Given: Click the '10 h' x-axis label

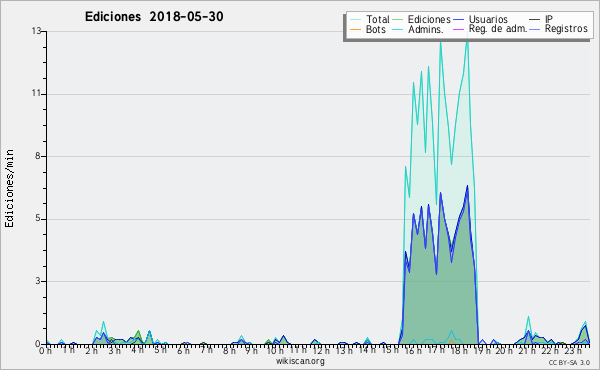Looking at the screenshot, I should pos(275,351).
